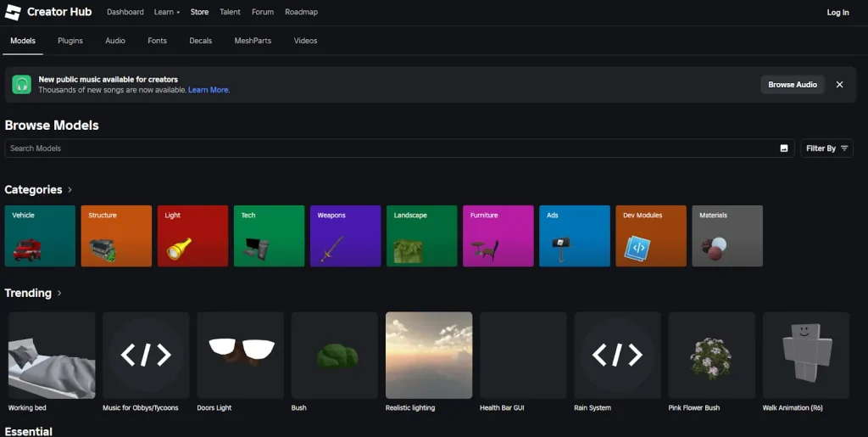Click the Doors Light label text
The image size is (868, 437).
pyautogui.click(x=214, y=407)
